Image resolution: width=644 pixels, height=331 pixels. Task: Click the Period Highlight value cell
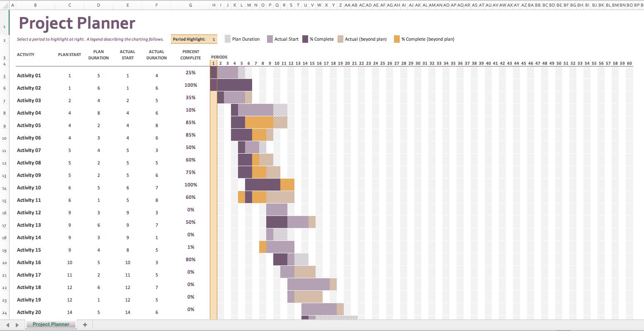(213, 39)
